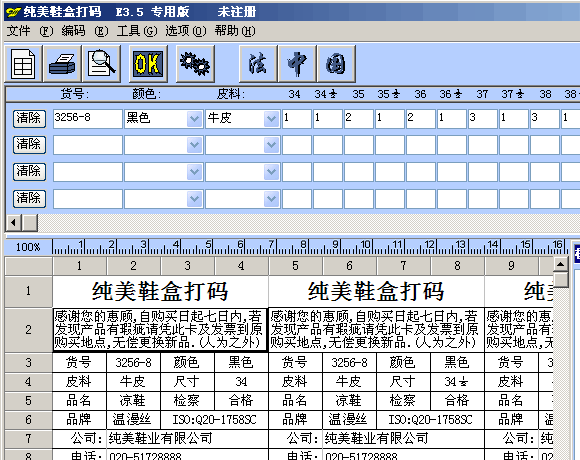Click first label's 黑色 cell

(241, 362)
